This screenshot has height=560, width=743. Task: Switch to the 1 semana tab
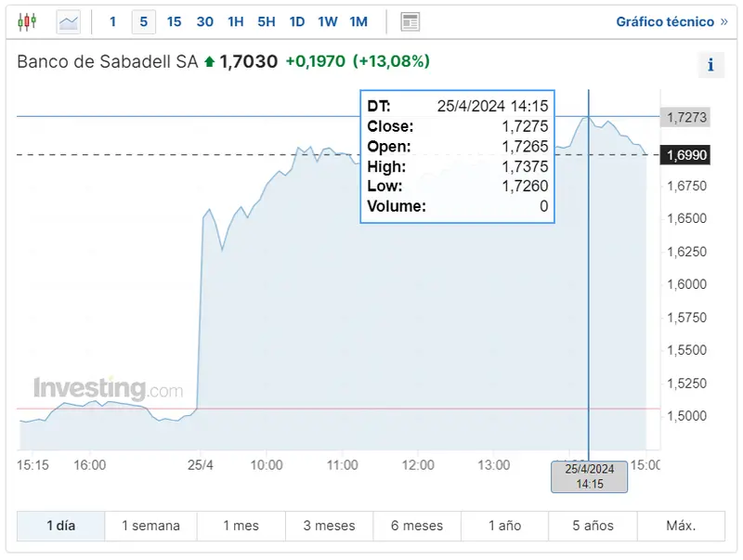pos(150,525)
